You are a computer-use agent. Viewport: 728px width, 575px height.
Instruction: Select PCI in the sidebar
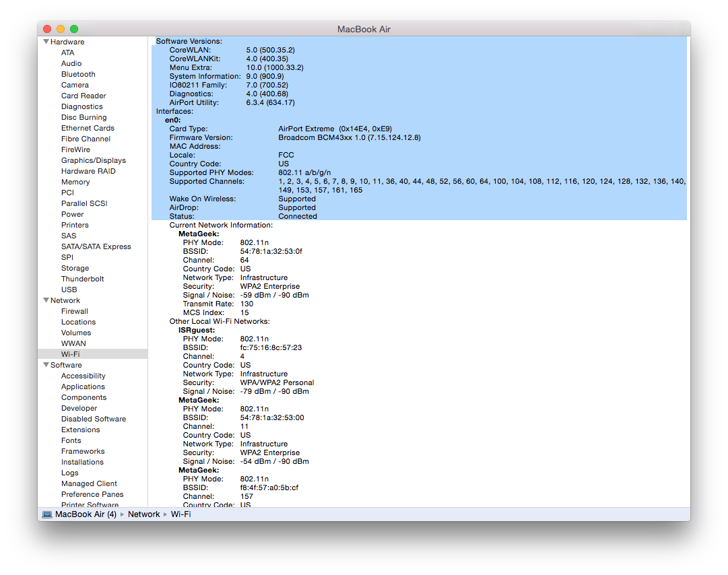click(68, 193)
